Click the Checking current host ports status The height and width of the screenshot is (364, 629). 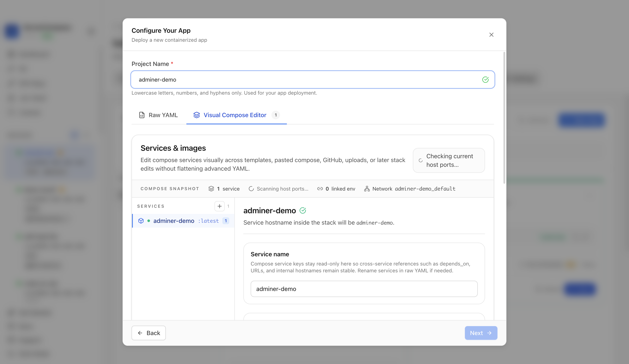[x=449, y=160]
